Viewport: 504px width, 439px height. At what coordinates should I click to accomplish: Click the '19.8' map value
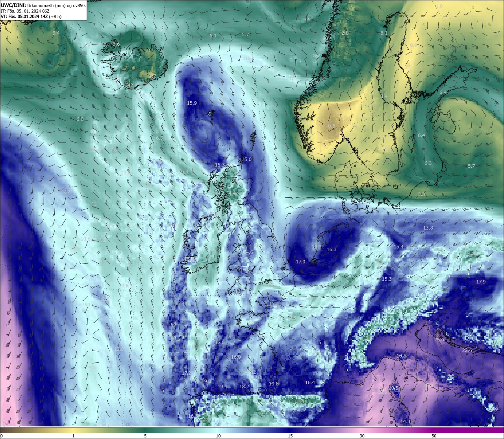274,383
